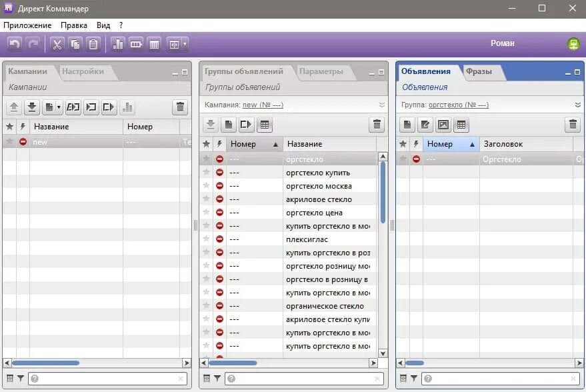Switch to the Настройки tab
The height and width of the screenshot is (392, 586).
83,71
